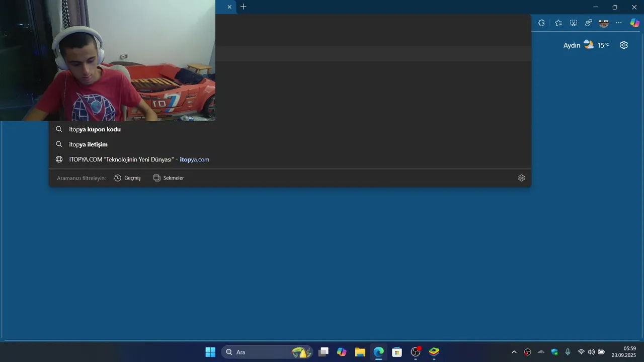This screenshot has height=362, width=644.
Task: Click the OBS tray icon
Action: click(527, 352)
